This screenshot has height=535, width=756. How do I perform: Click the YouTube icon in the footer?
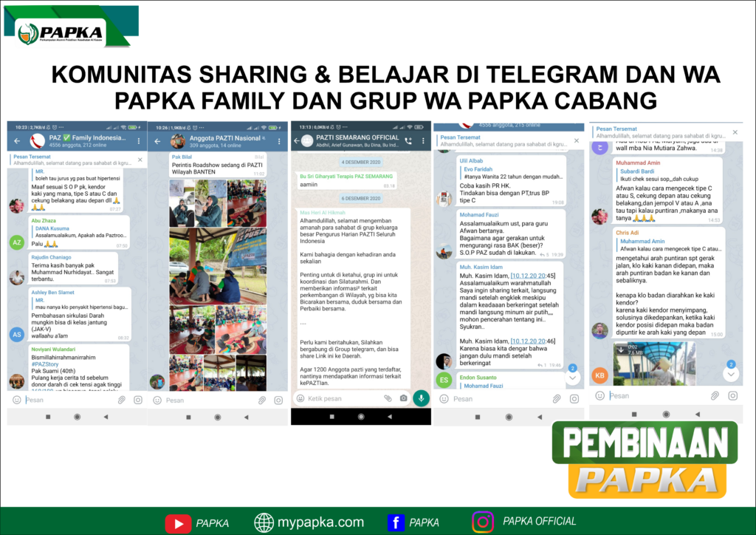[178, 523]
